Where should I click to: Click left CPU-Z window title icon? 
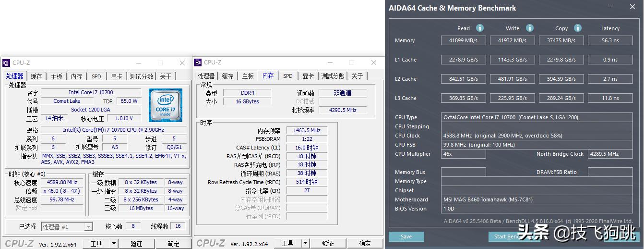point(6,63)
